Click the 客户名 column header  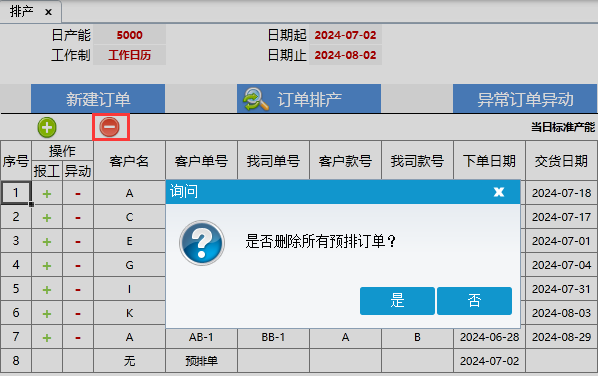[129, 161]
